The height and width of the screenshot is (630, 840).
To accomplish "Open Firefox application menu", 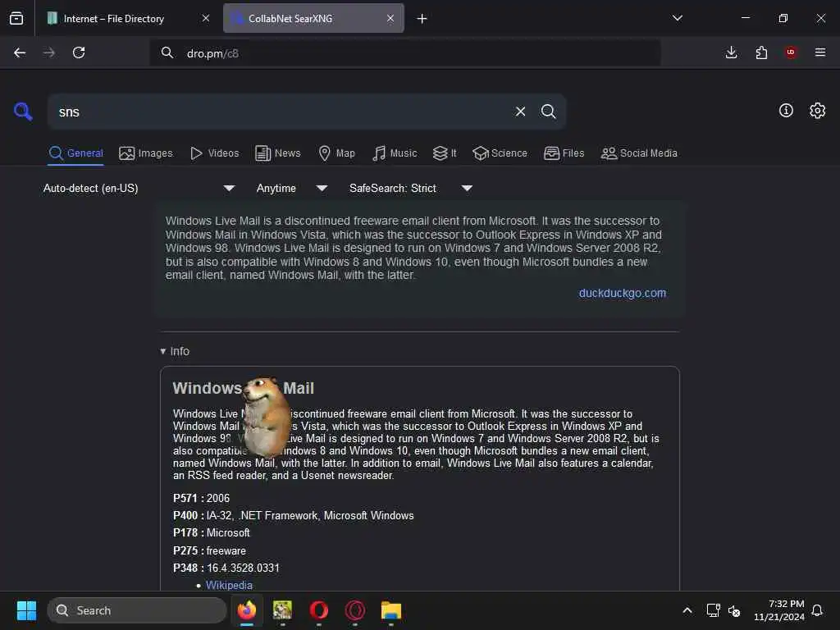I will coord(820,52).
